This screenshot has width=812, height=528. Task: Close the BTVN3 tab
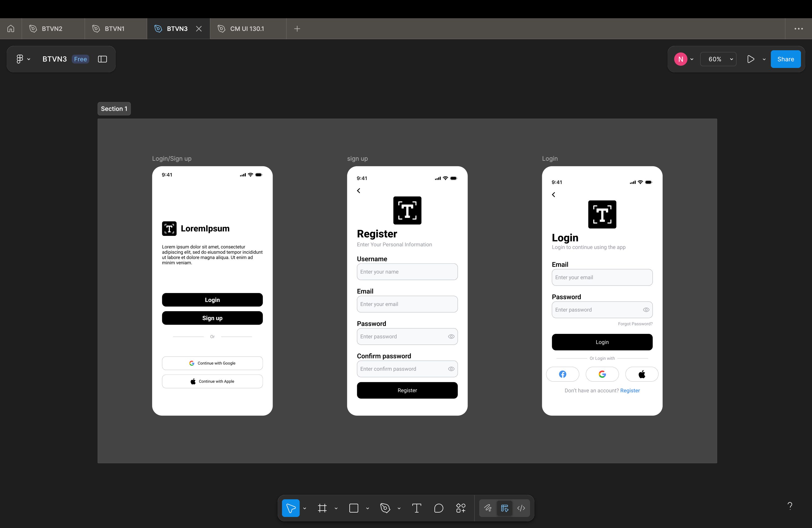[199, 29]
